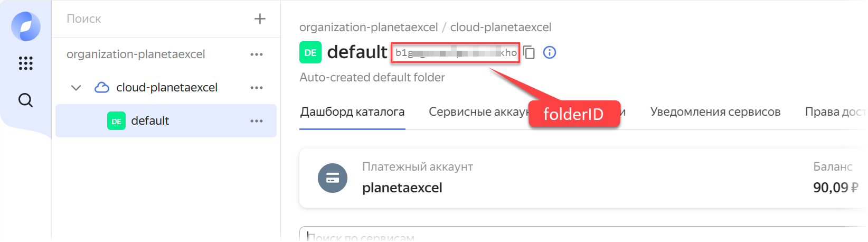Click the magnifier search icon in sidebar
This screenshot has height=242, width=868.
tap(26, 100)
